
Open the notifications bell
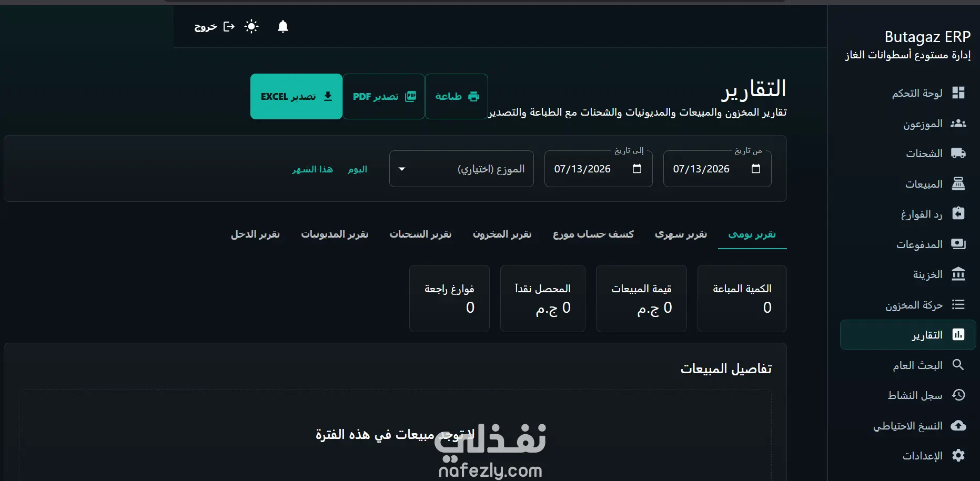coord(283,26)
